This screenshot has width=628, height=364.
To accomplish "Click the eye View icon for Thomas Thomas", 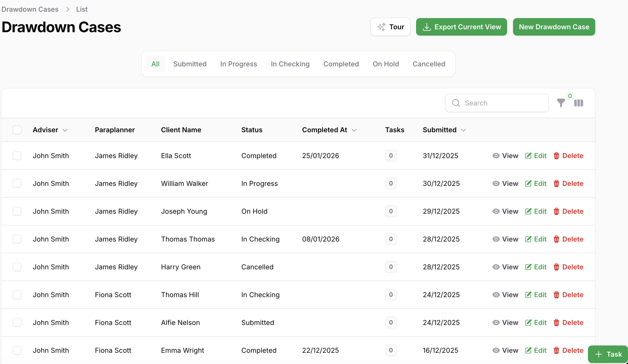I will pyautogui.click(x=496, y=239).
